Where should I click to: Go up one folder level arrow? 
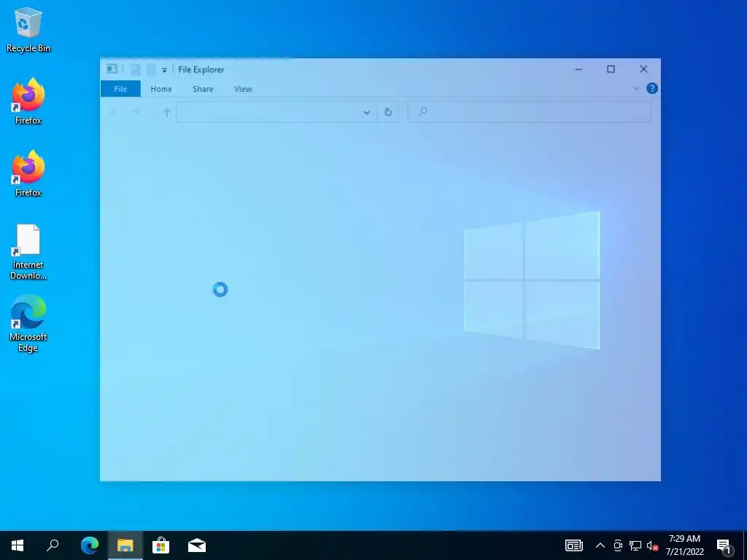click(167, 112)
